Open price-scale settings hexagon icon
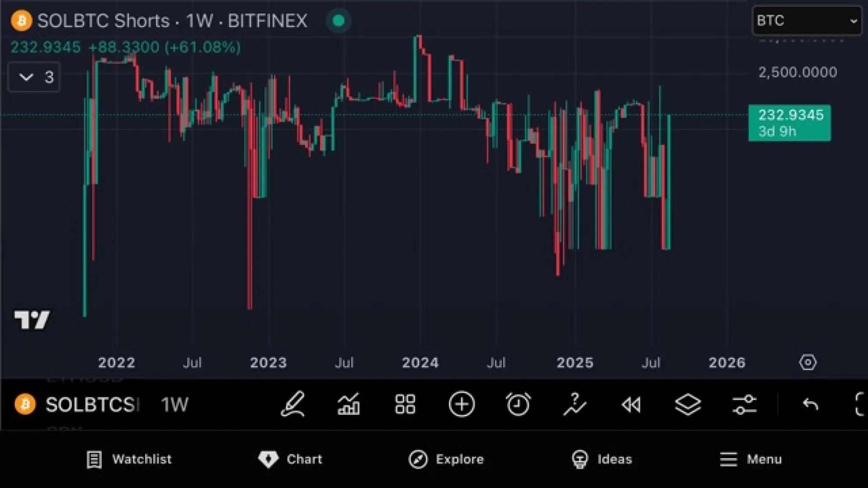 pos(808,362)
